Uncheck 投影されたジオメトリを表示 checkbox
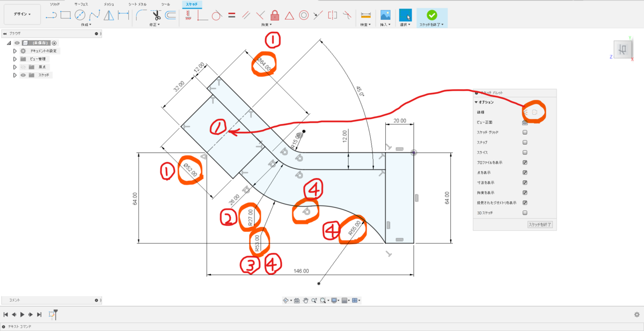 pyautogui.click(x=525, y=202)
